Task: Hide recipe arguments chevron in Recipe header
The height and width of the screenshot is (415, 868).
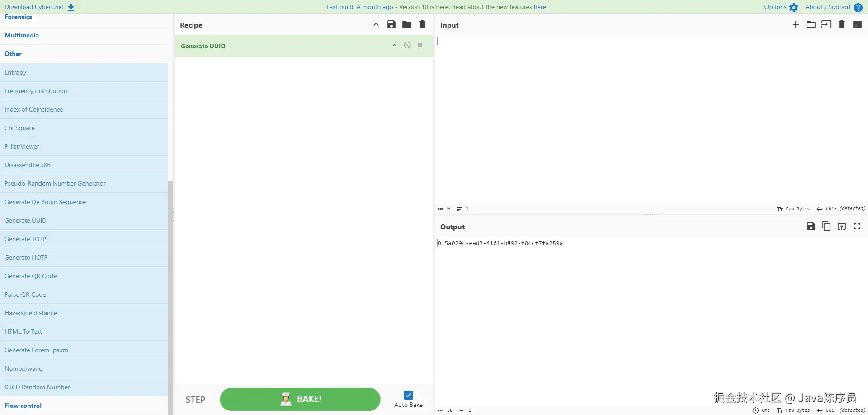Action: (x=376, y=25)
